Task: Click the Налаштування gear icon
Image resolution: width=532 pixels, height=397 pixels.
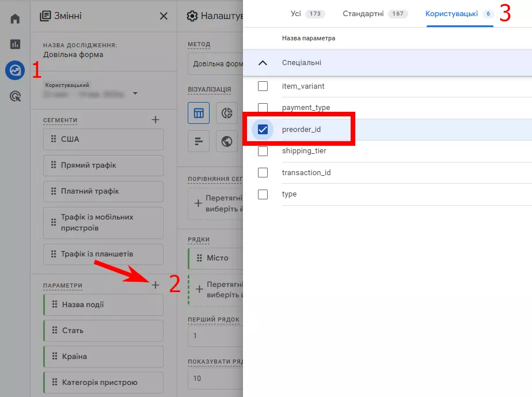Action: 192,16
